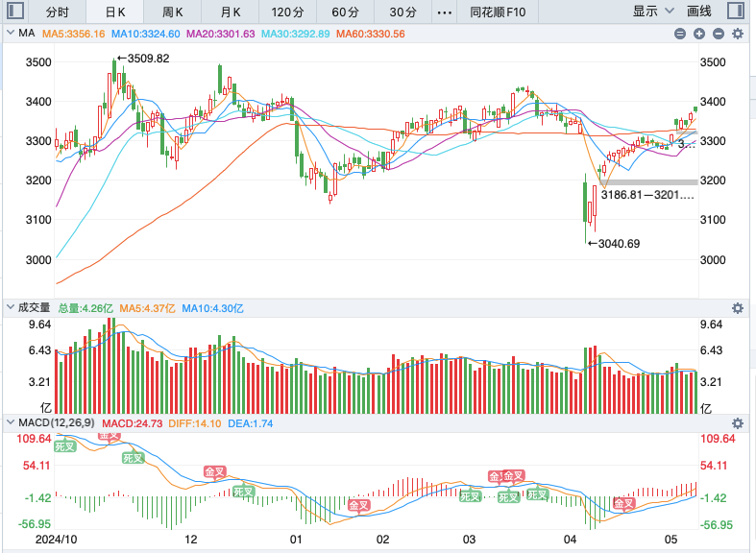Open volume panel settings gear

[738, 308]
